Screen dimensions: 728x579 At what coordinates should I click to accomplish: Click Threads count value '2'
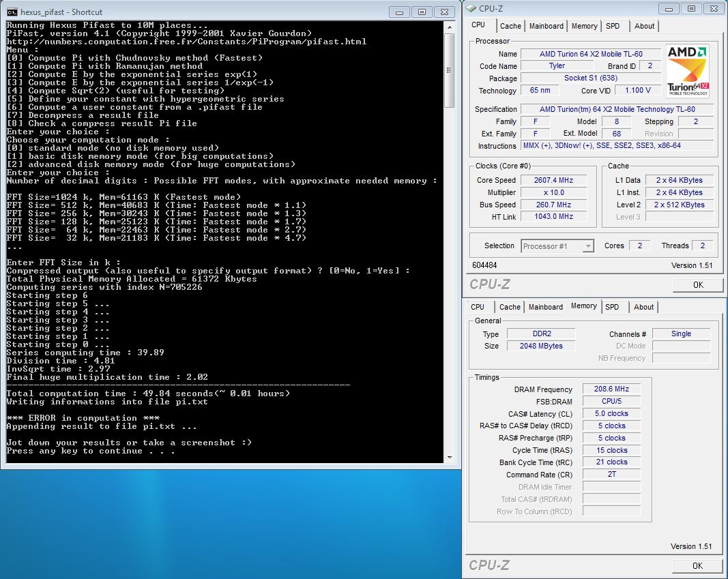click(x=703, y=246)
